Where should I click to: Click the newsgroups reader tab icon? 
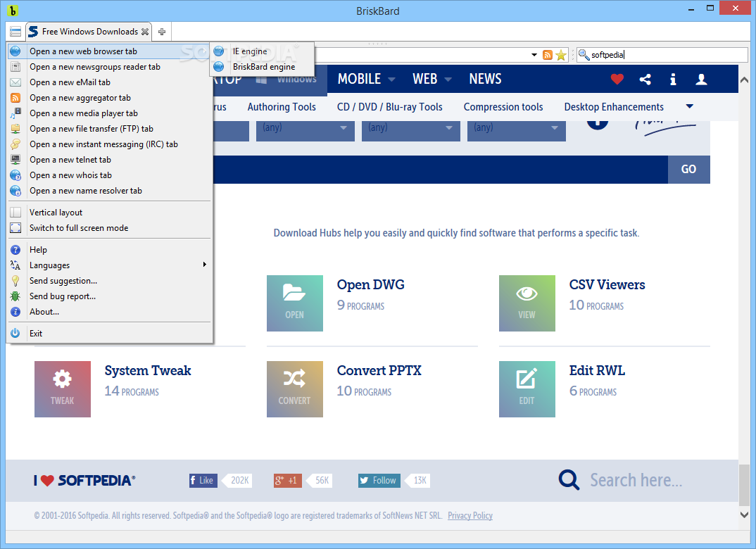click(15, 67)
